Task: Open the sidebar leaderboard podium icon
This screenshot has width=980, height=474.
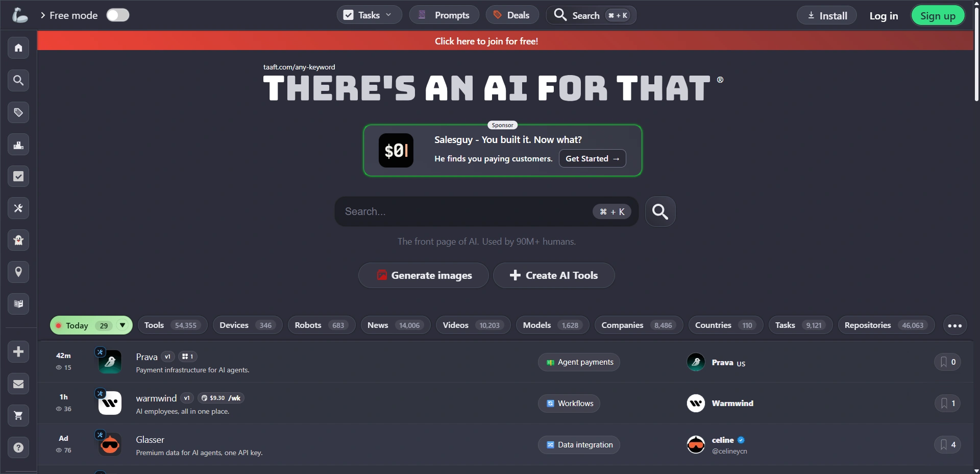Action: coord(18,145)
